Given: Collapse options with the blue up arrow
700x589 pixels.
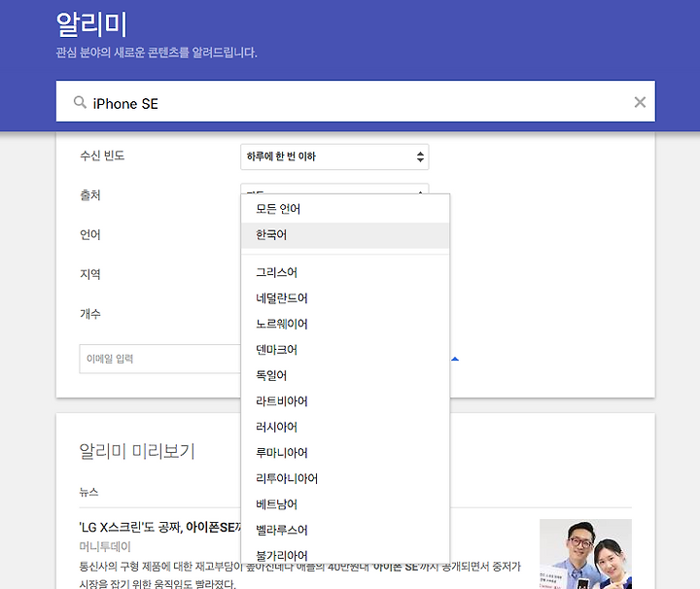Looking at the screenshot, I should click(455, 359).
